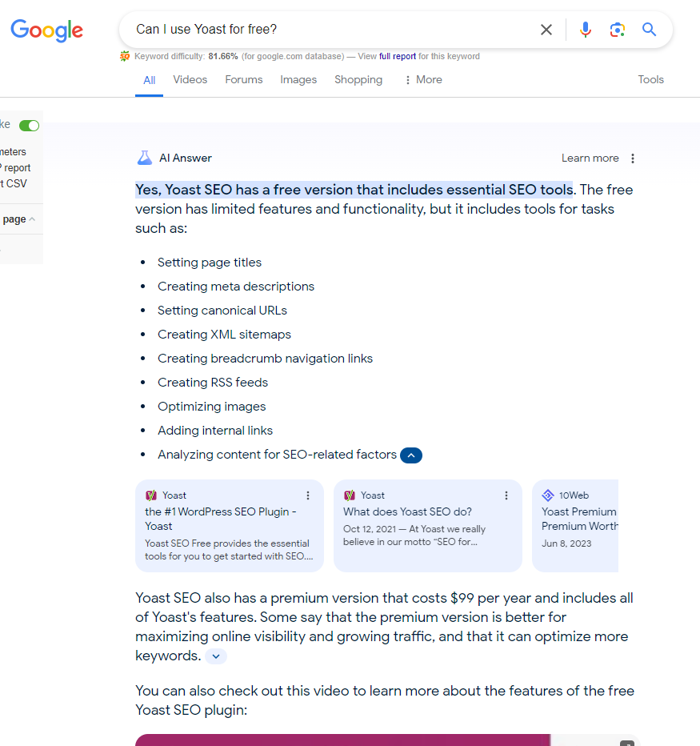Open Google Lens image search
The image size is (700, 746).
(x=618, y=30)
